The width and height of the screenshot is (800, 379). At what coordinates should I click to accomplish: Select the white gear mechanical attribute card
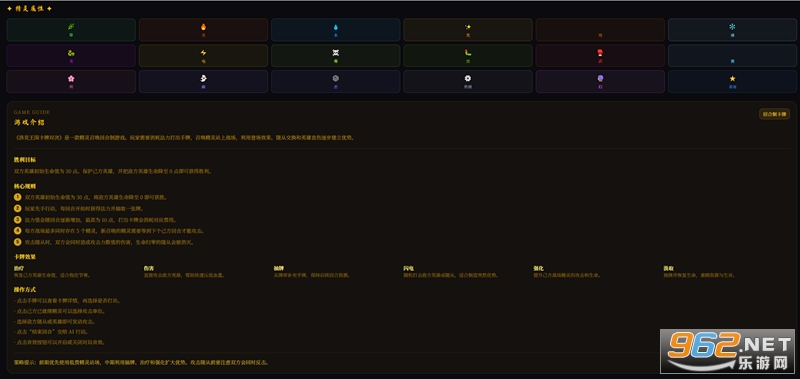pyautogui.click(x=468, y=82)
